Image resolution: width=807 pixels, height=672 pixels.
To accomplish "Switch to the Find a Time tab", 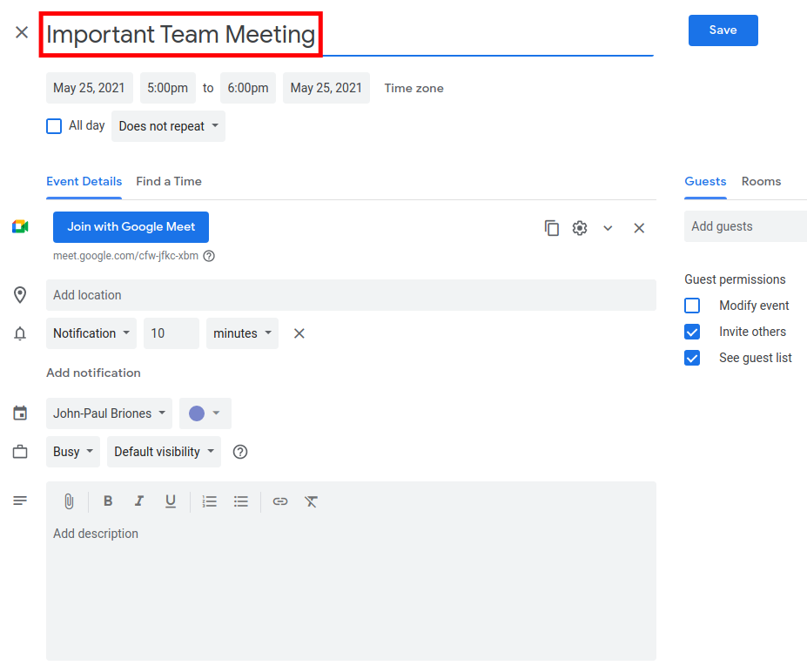I will pos(168,181).
